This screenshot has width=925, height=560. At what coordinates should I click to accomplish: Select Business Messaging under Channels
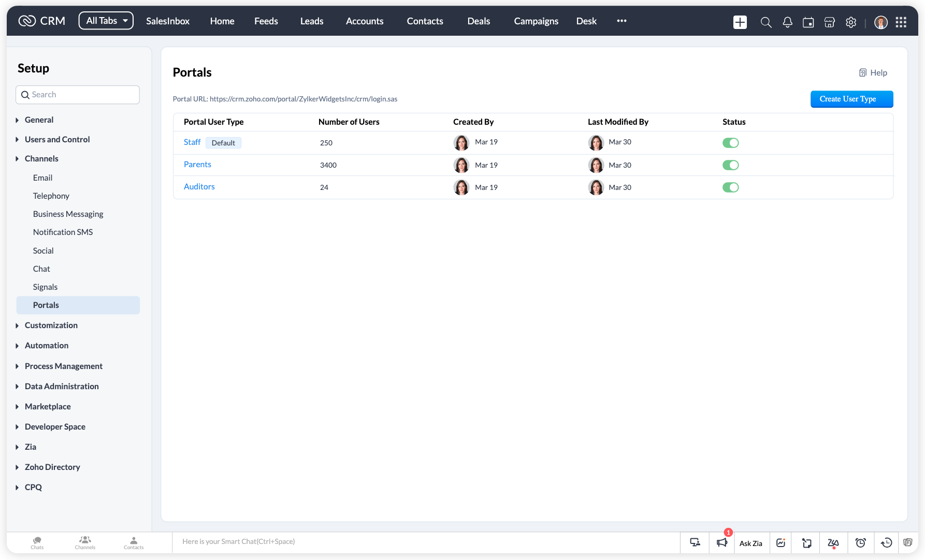(x=68, y=214)
